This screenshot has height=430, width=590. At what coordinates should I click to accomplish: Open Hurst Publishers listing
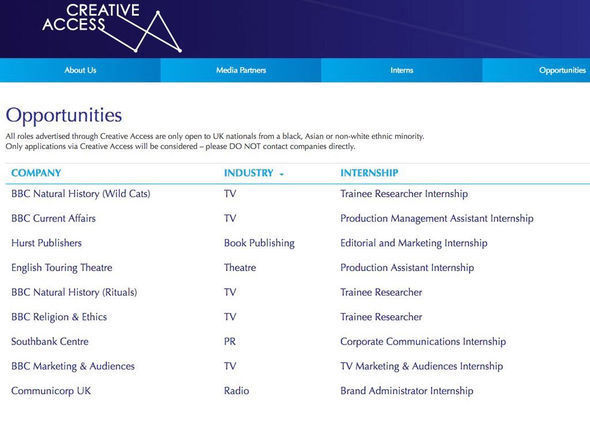(46, 243)
